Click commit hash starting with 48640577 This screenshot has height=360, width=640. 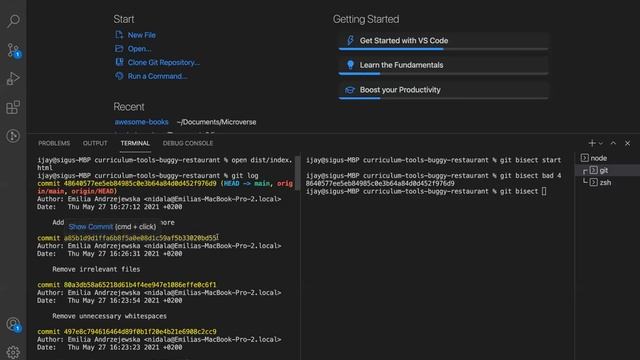(140, 183)
